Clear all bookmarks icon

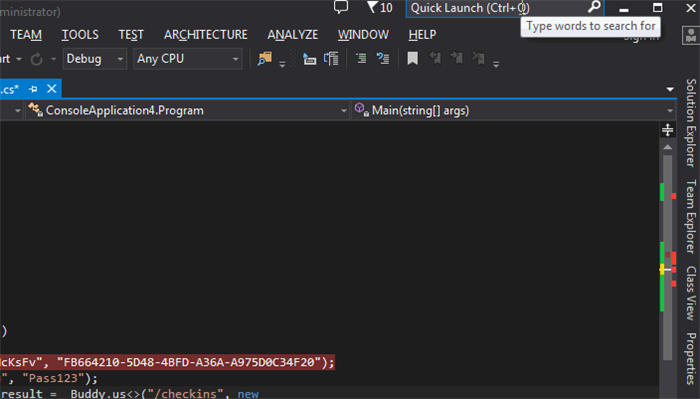click(479, 58)
